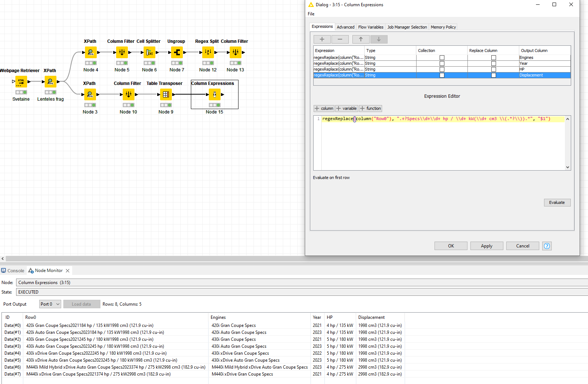Switch to the Flow Variables tab
The height and width of the screenshot is (384, 588).
[370, 27]
